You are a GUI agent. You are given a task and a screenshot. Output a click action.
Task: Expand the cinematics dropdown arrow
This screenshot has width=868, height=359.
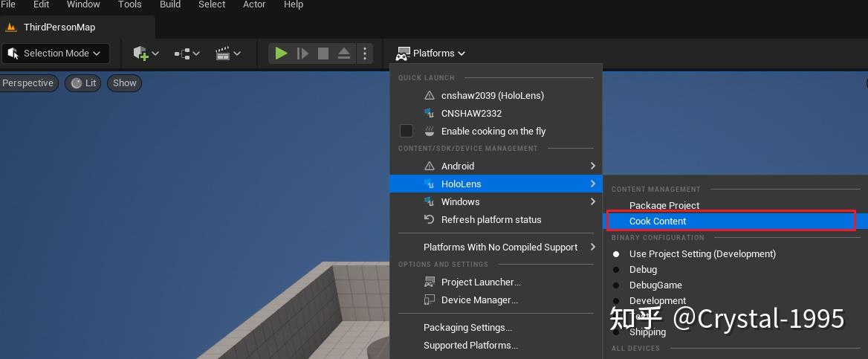click(x=237, y=54)
